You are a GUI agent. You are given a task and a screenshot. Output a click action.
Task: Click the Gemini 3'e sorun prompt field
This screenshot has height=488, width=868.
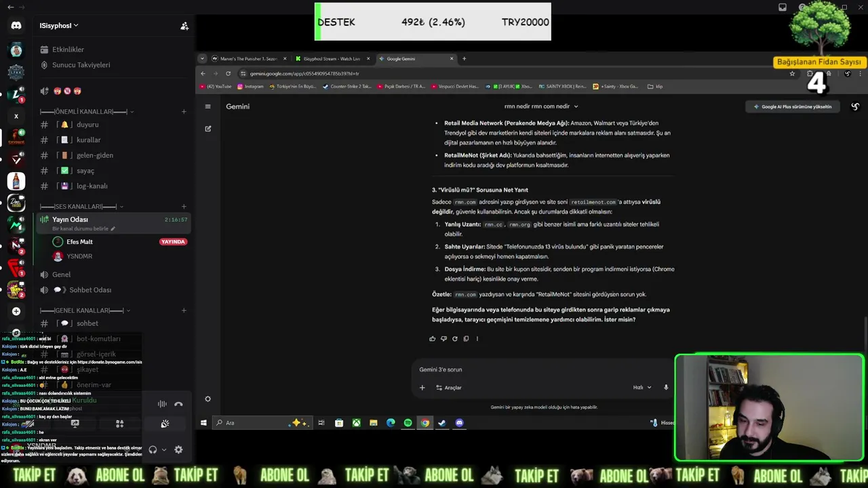(542, 370)
